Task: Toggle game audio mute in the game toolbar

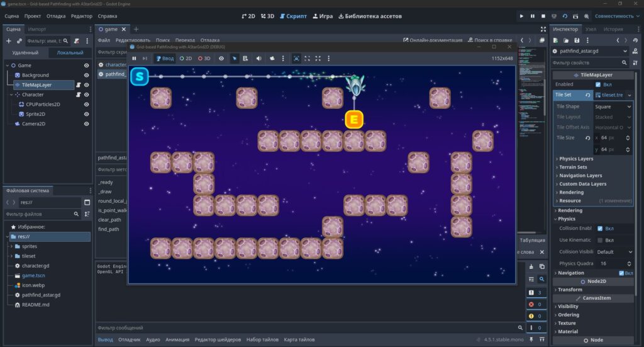Action: [x=258, y=59]
